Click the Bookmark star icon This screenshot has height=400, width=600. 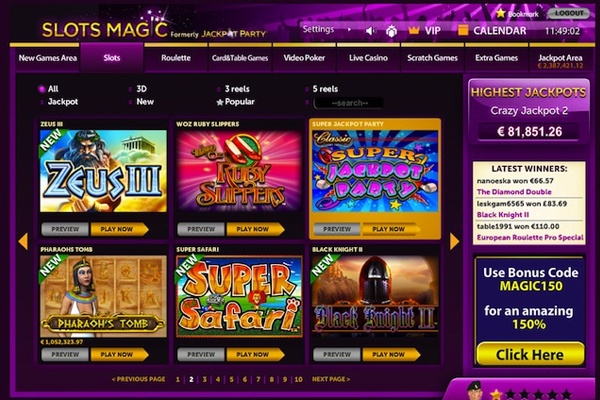pos(501,13)
